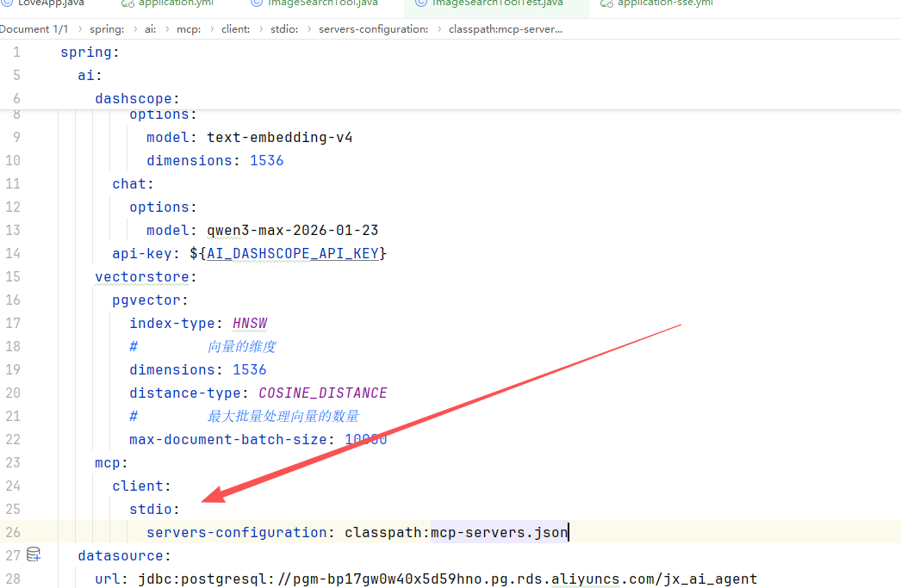Click the sticky 'ai:' line at line 5

[90, 75]
